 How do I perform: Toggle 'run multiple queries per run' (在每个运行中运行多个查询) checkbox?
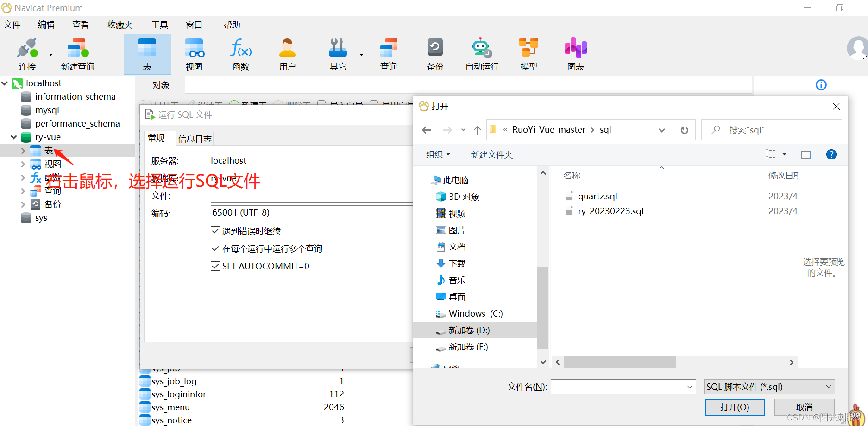(x=215, y=248)
